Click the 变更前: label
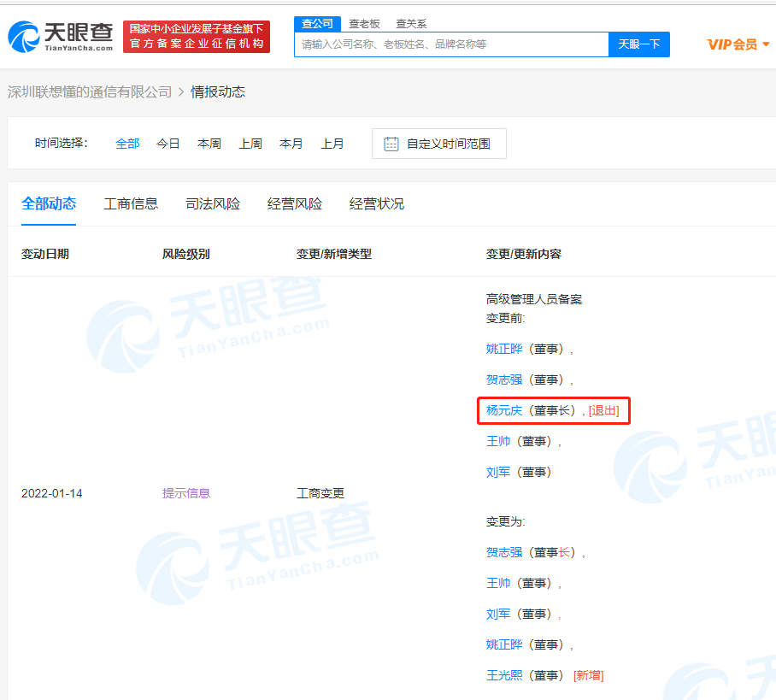 pos(505,318)
